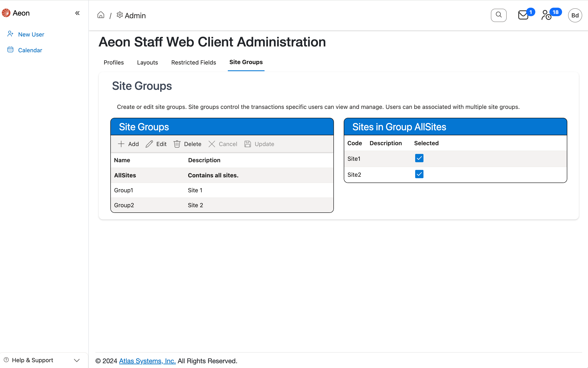The width and height of the screenshot is (588, 368).
Task: Open the Restricted Fields tab
Action: [x=193, y=63]
